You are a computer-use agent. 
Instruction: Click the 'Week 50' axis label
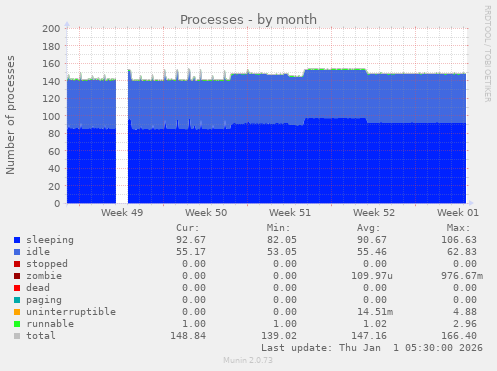pyautogui.click(x=206, y=213)
